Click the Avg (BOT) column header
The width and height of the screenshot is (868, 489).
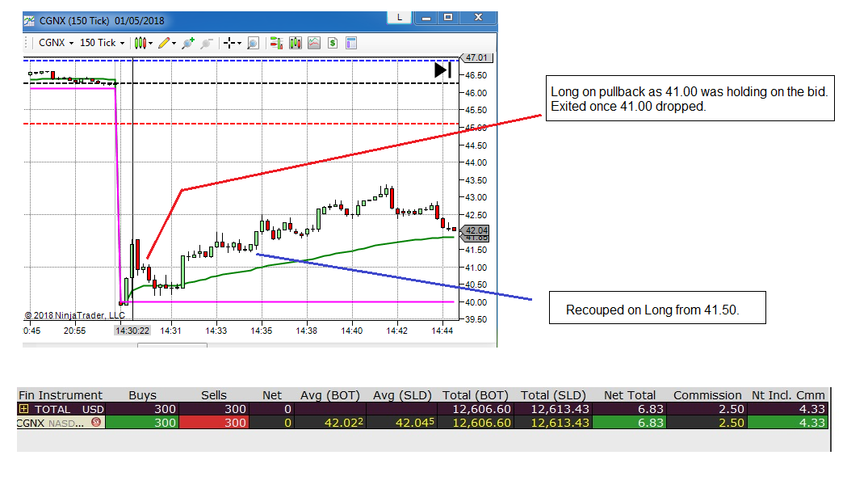[x=330, y=395]
